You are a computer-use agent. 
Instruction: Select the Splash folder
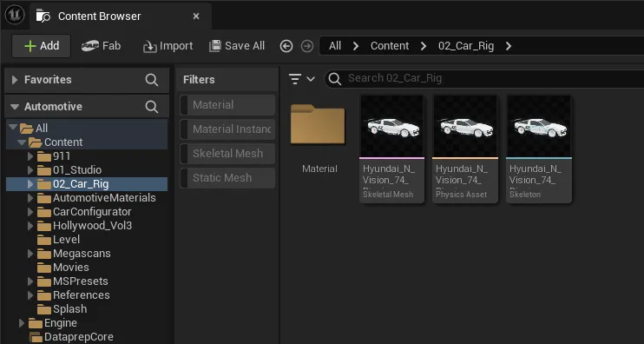pyautogui.click(x=87, y=309)
